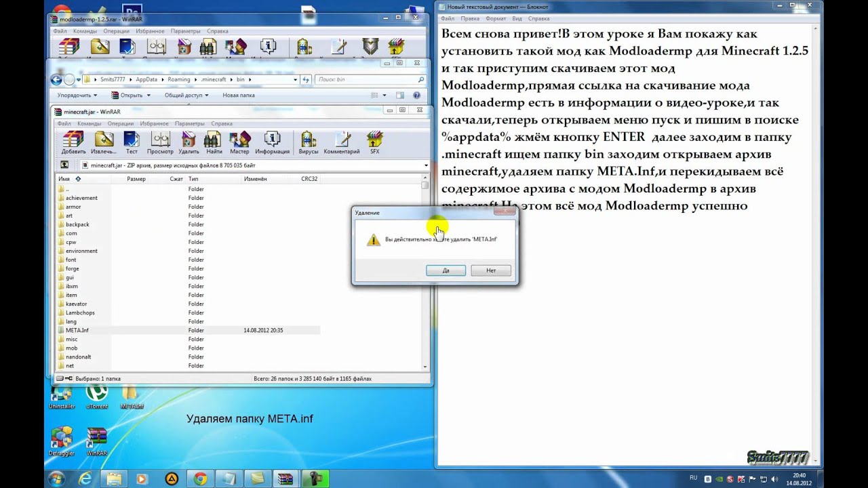
Task: Open Правка menu in Notepad
Action: (x=470, y=18)
